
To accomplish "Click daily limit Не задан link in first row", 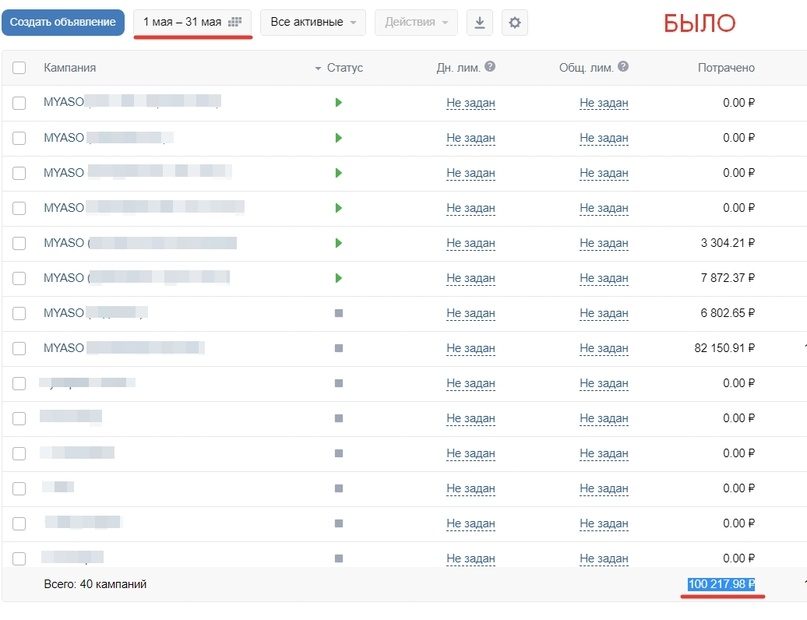I will pyautogui.click(x=470, y=103).
